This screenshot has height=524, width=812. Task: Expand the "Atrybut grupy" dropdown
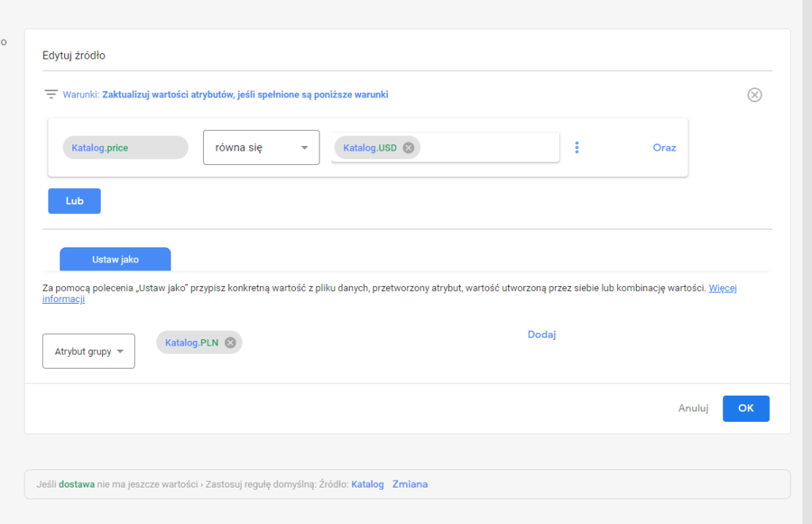88,351
